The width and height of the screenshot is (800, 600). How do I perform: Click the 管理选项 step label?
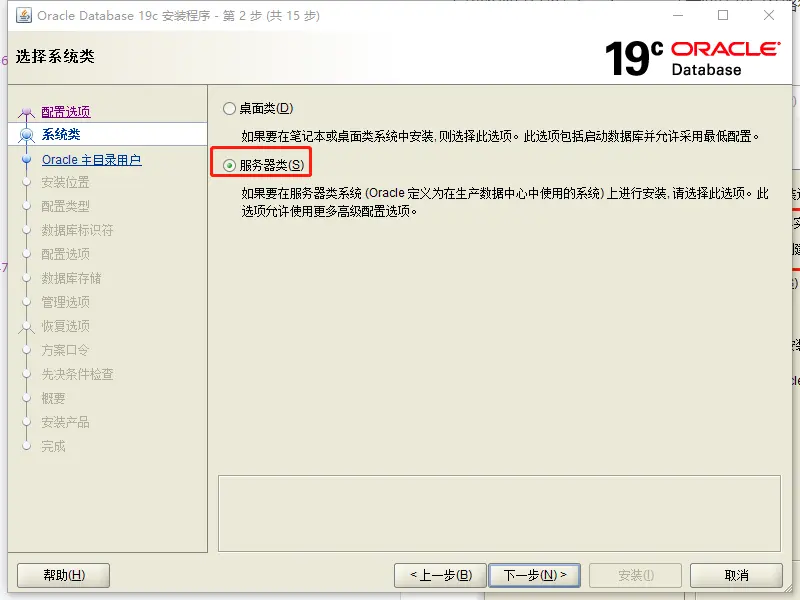pos(65,302)
